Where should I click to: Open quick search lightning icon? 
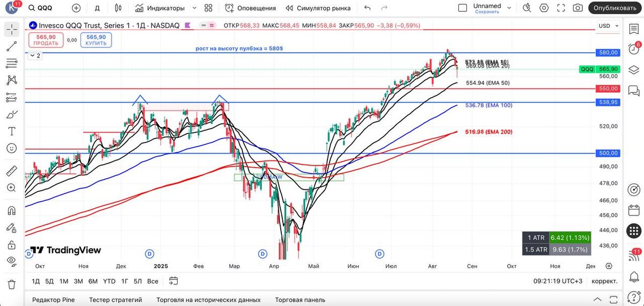[x=528, y=8]
